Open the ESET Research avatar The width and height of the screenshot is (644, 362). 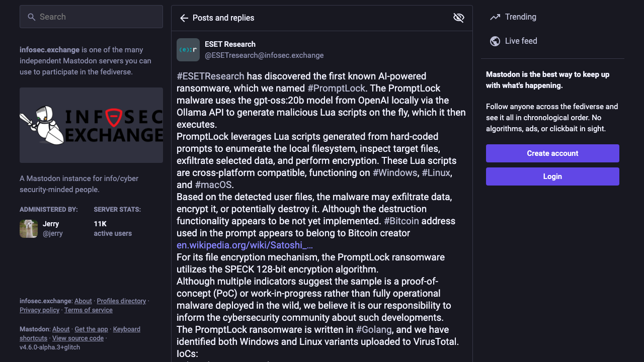pyautogui.click(x=188, y=50)
